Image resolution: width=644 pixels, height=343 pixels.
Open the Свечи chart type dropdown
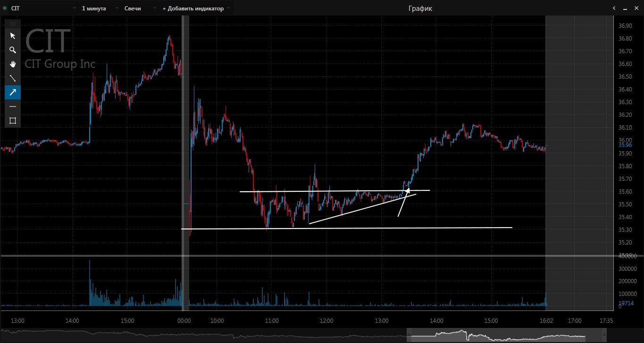(154, 8)
